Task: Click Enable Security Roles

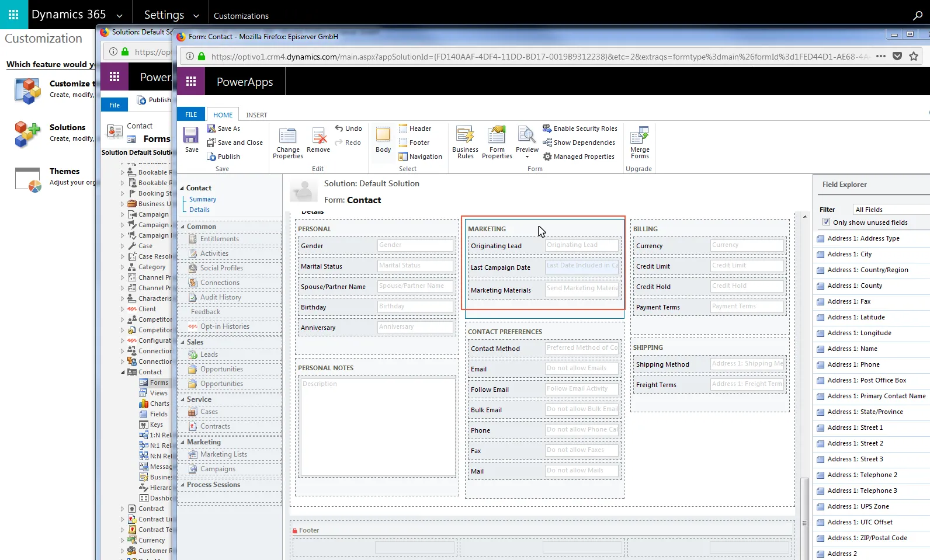Action: tap(579, 128)
